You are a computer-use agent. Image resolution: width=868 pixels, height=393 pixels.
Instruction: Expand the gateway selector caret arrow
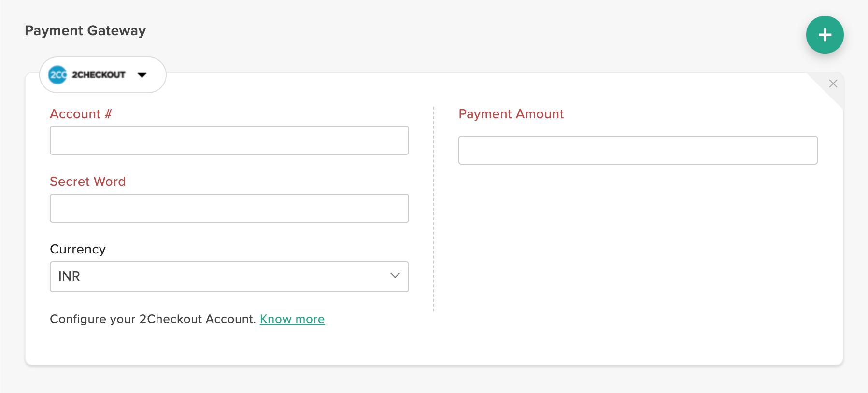142,75
